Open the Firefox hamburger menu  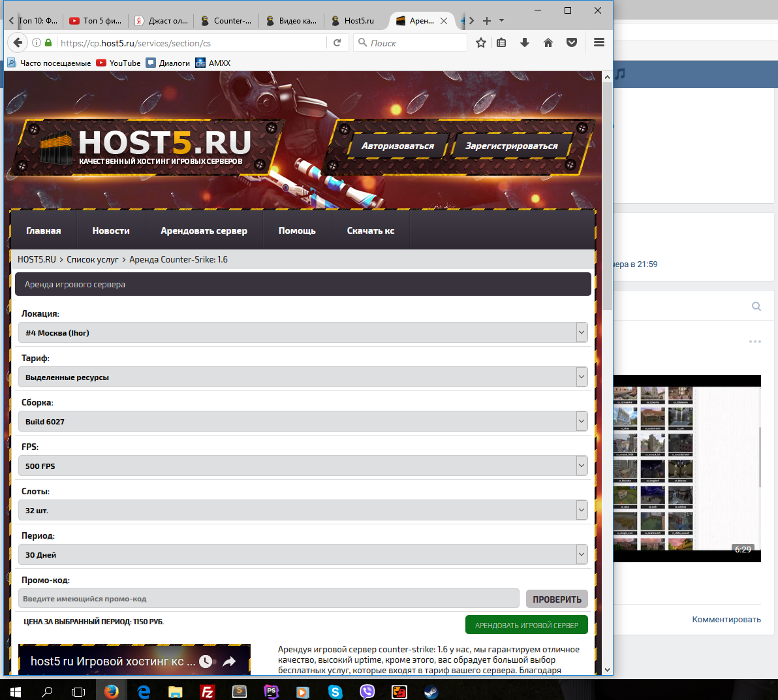pos(599,42)
